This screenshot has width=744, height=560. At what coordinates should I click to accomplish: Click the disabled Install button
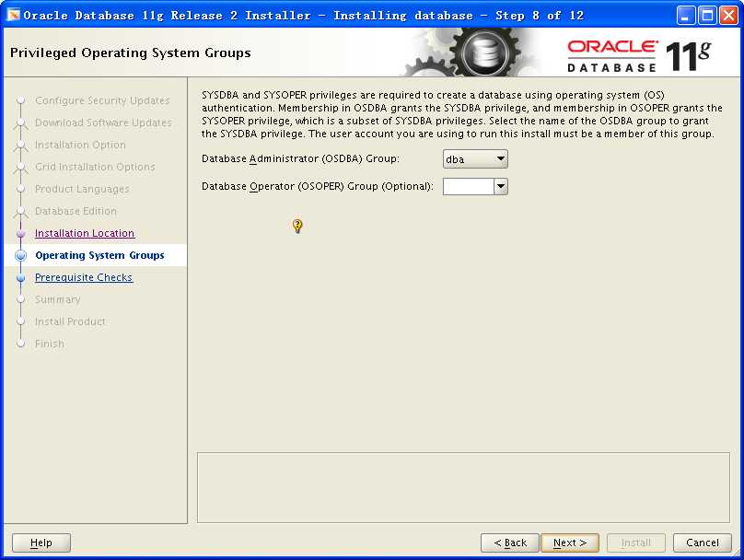pyautogui.click(x=636, y=542)
